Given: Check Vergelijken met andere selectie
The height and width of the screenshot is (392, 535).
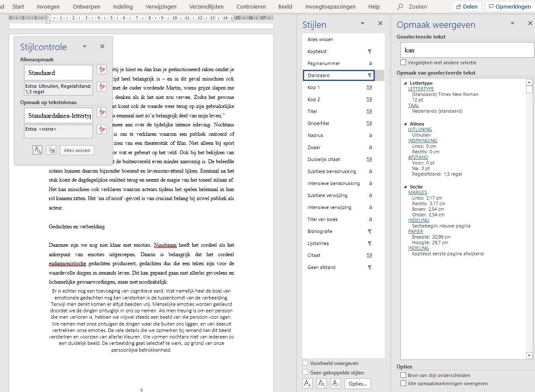Looking at the screenshot, I should coord(403,63).
